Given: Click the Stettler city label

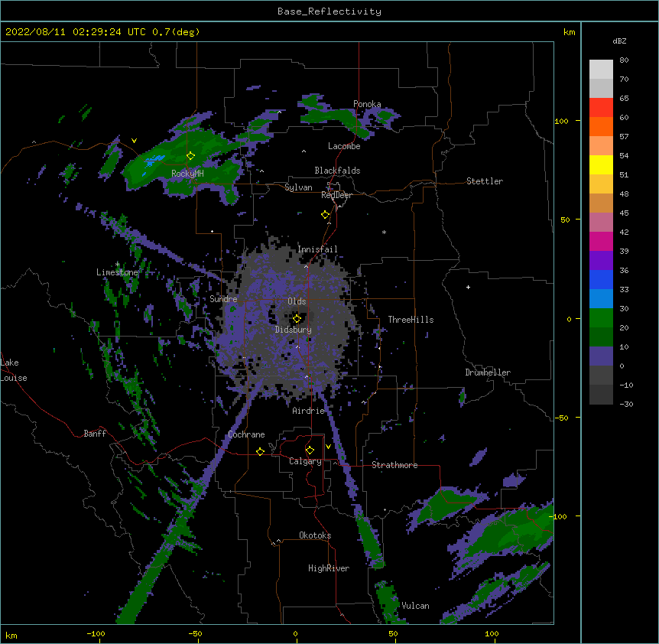Looking at the screenshot, I should coord(485,181).
